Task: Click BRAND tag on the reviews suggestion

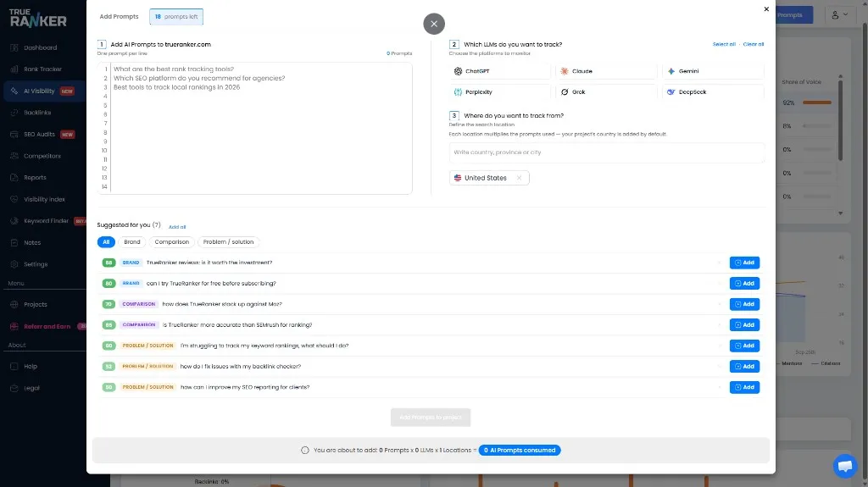Action: (x=131, y=263)
